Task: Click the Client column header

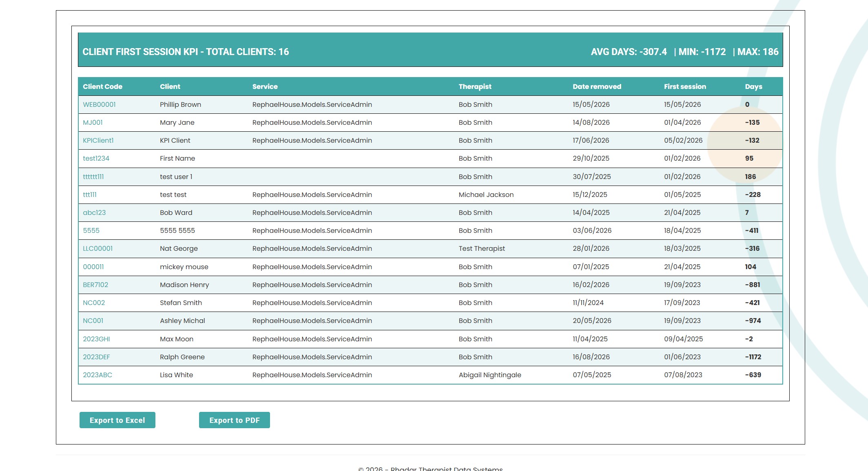Action: [170, 86]
